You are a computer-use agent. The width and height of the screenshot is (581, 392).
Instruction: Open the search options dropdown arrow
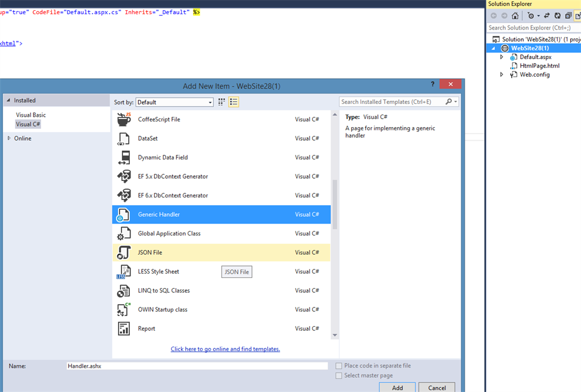[456, 102]
